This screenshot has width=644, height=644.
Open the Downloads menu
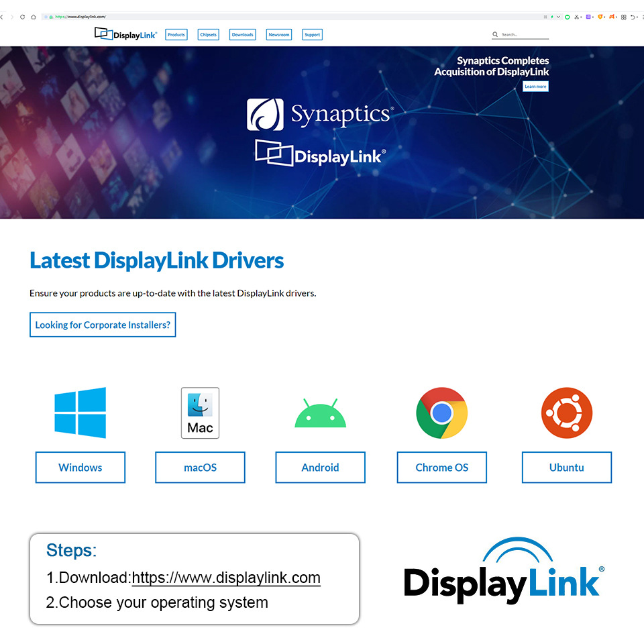point(242,34)
